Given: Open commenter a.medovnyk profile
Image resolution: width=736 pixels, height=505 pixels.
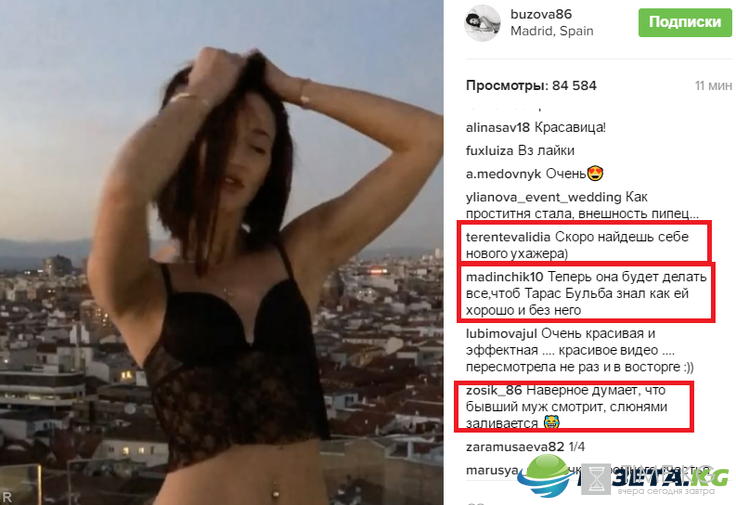Looking at the screenshot, I should coord(503,174).
